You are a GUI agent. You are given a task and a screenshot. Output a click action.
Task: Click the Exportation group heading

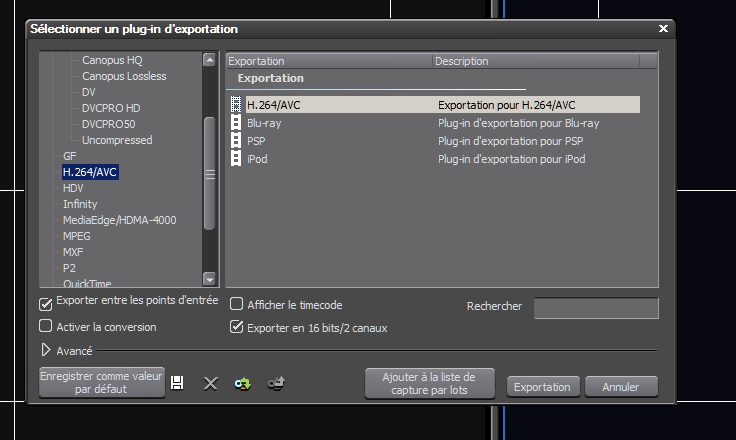pos(270,78)
